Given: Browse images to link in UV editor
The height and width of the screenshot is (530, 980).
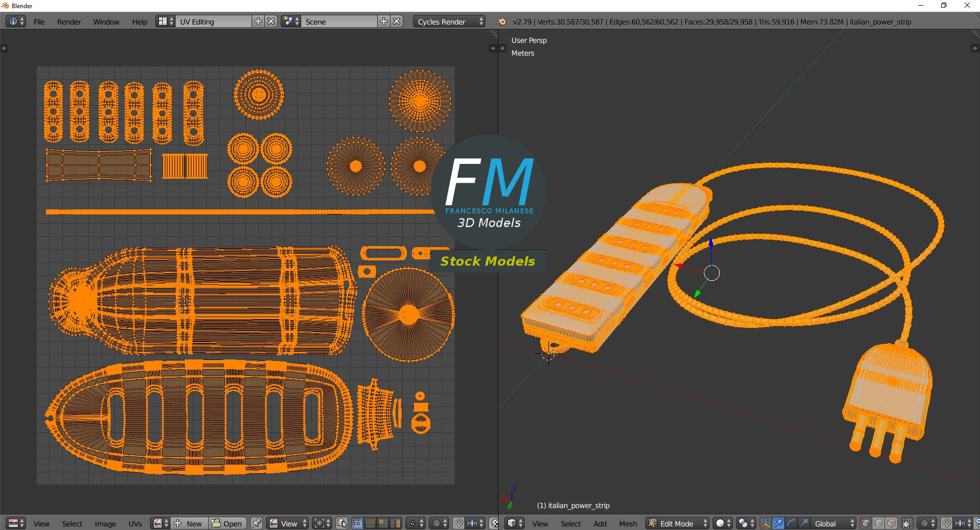Looking at the screenshot, I should pos(160,523).
